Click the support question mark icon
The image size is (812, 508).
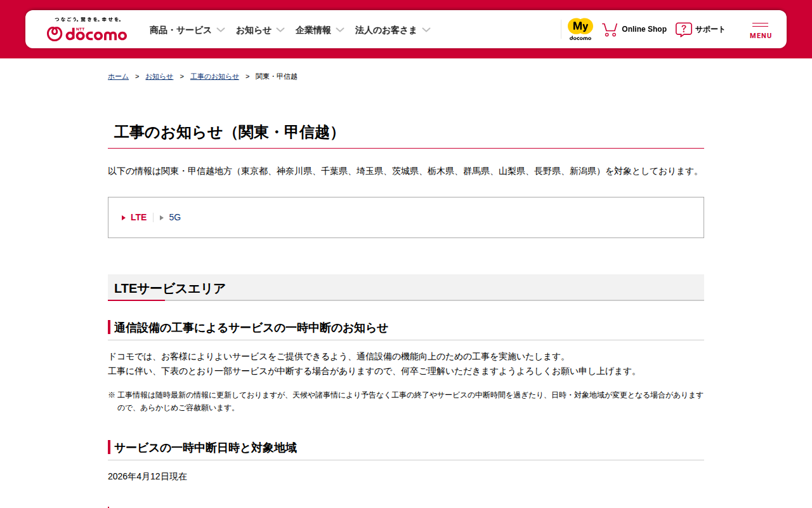pyautogui.click(x=683, y=29)
